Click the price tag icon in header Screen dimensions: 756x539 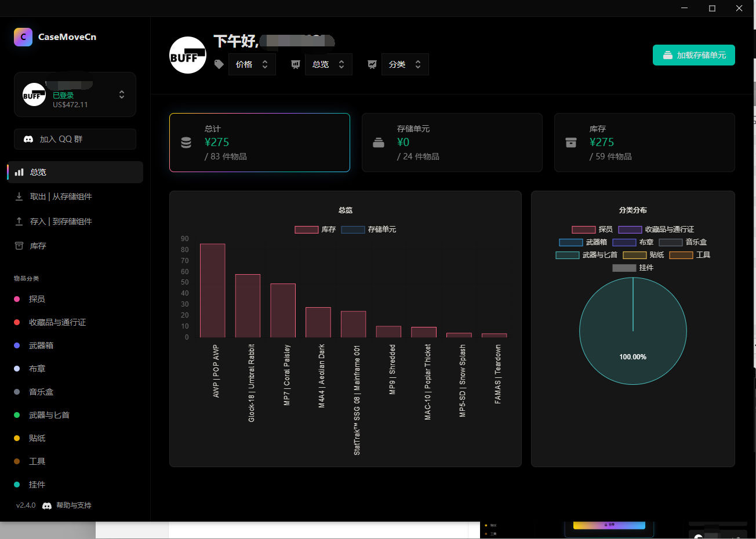(219, 64)
